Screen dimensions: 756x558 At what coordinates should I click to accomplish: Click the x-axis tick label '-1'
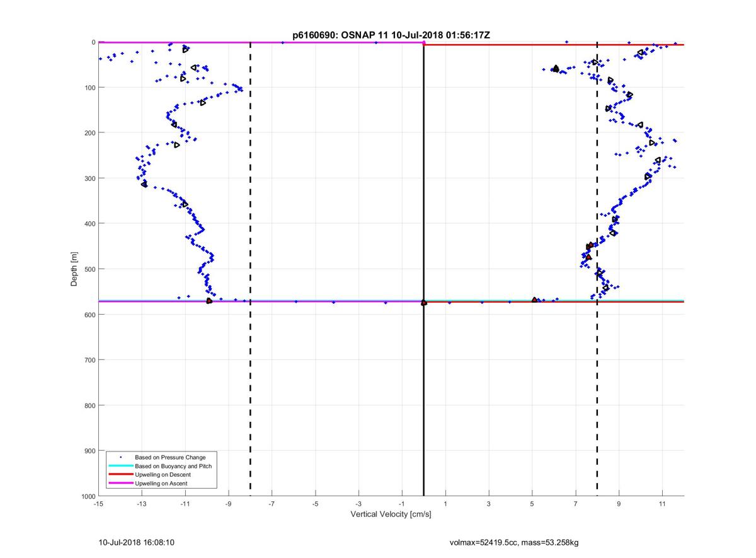tap(402, 504)
